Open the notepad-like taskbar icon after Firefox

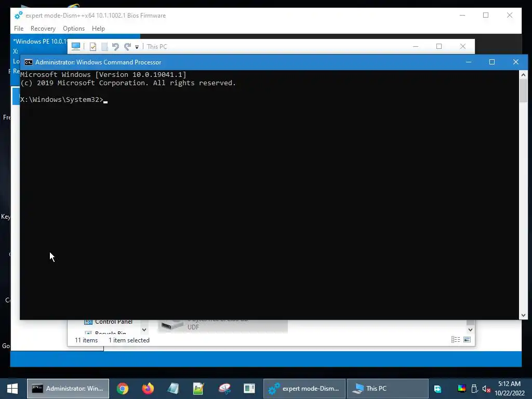173,389
